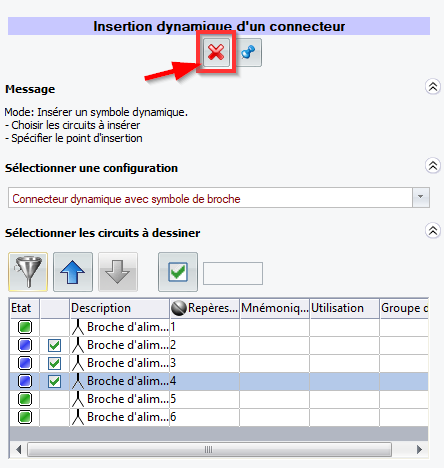Click the red X cancel icon
This screenshot has width=444, height=468.
point(216,52)
